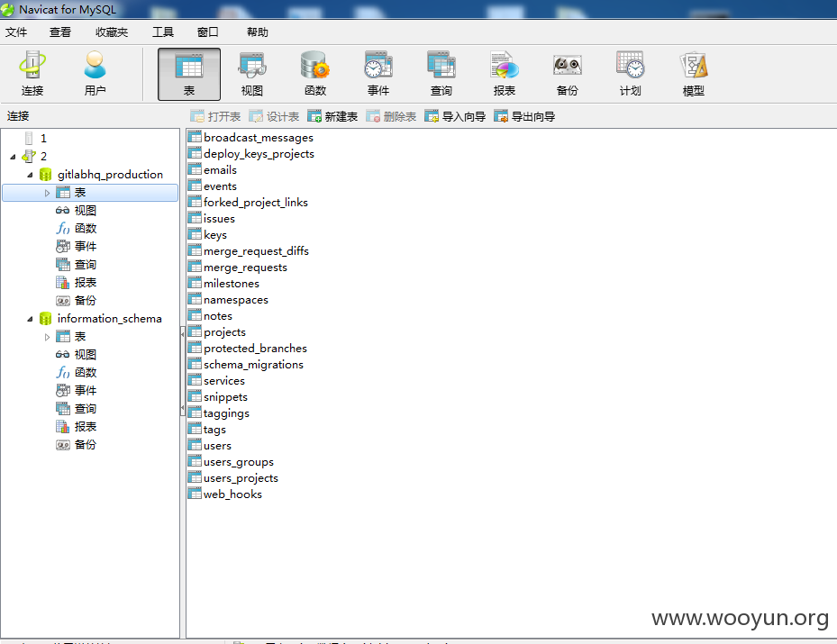This screenshot has width=837, height=644.
Task: Expand the 表 node under gitlabhq_production
Action: coord(47,193)
